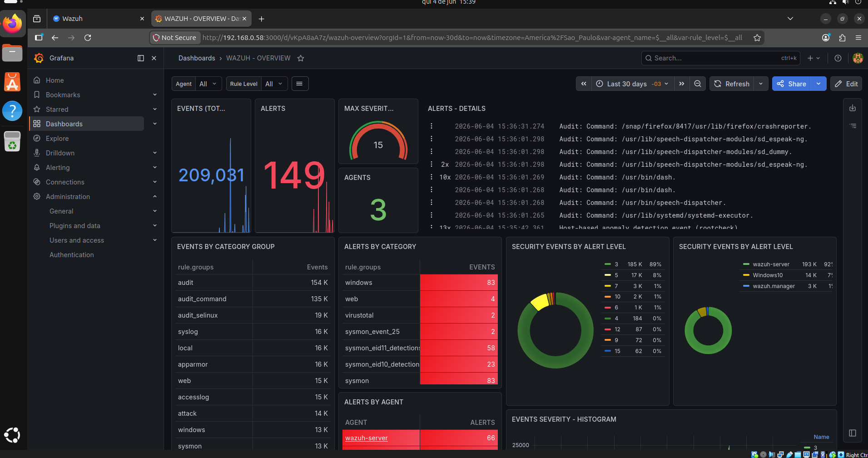
Task: Star the WAZUH - OVERVIEW dashboard
Action: pos(301,58)
